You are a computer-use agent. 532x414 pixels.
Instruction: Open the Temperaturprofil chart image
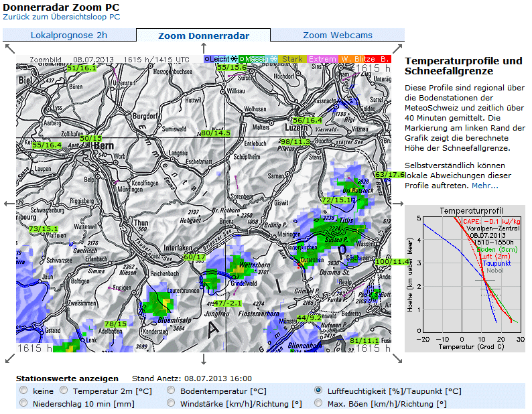tap(465, 278)
